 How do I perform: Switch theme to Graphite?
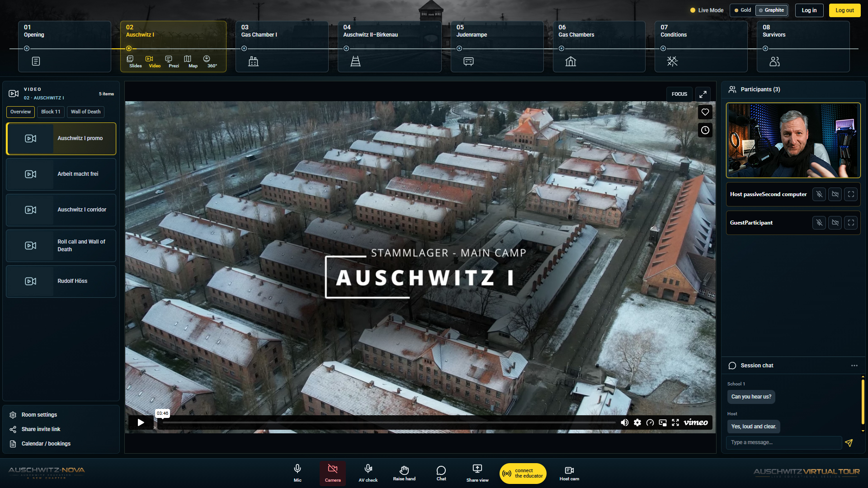[771, 10]
